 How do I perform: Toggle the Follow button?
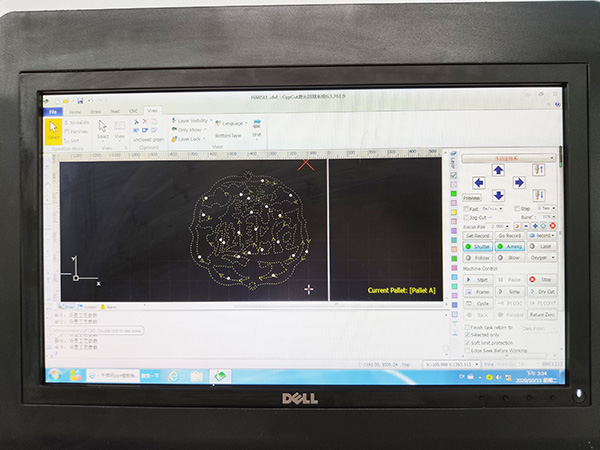(478, 258)
